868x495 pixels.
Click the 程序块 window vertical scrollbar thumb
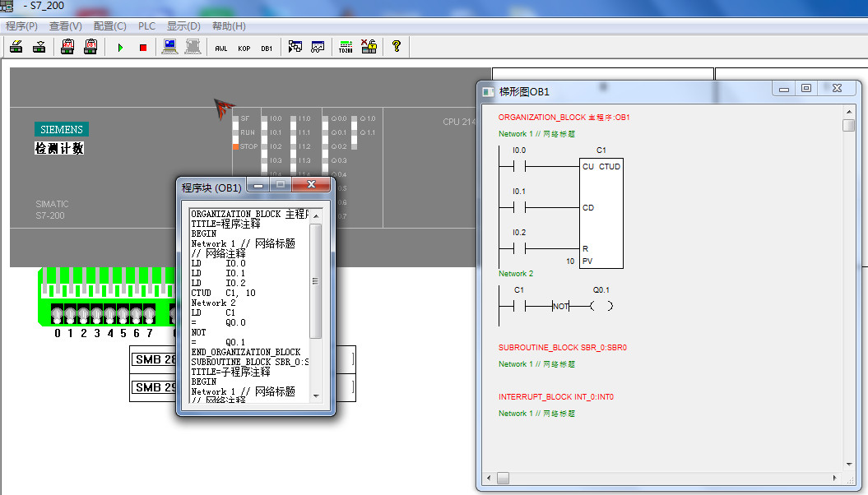(x=315, y=281)
